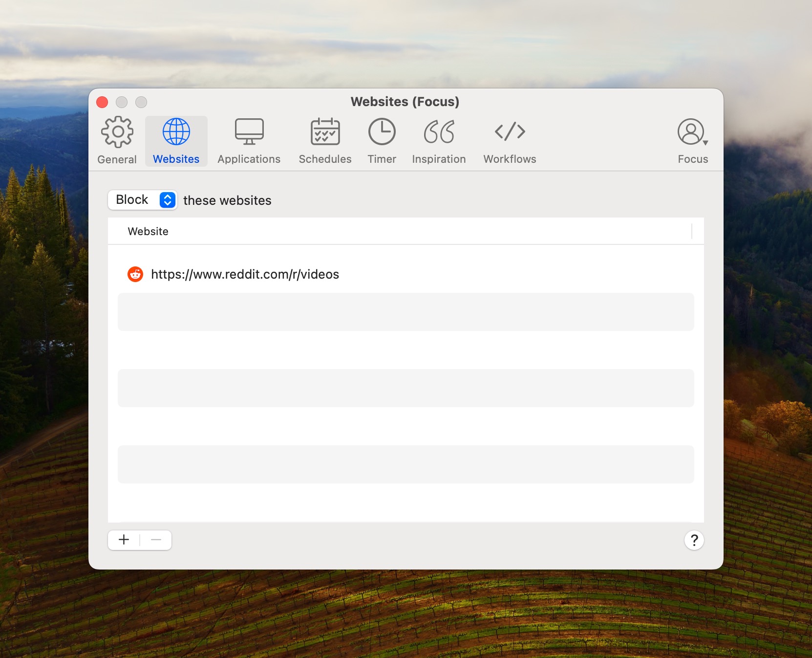
Task: Open the General preferences gear icon
Action: pos(117,141)
